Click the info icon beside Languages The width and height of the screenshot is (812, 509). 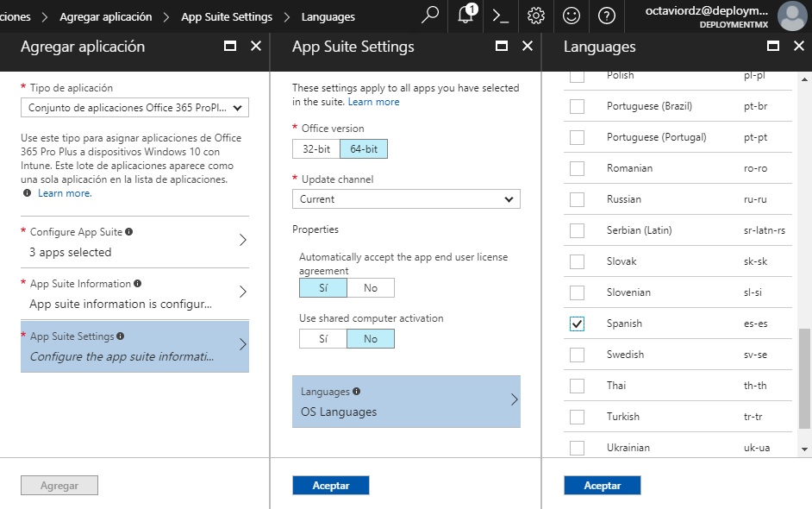pos(357,392)
